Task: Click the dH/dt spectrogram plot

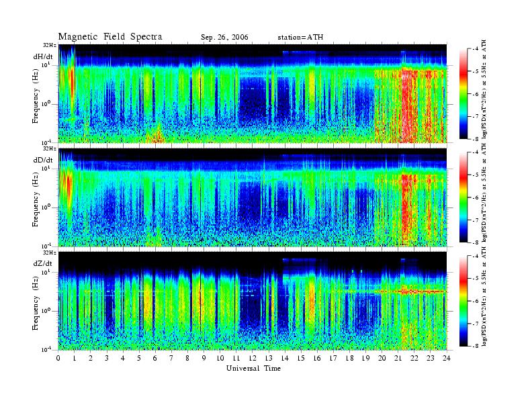Action: point(253,93)
